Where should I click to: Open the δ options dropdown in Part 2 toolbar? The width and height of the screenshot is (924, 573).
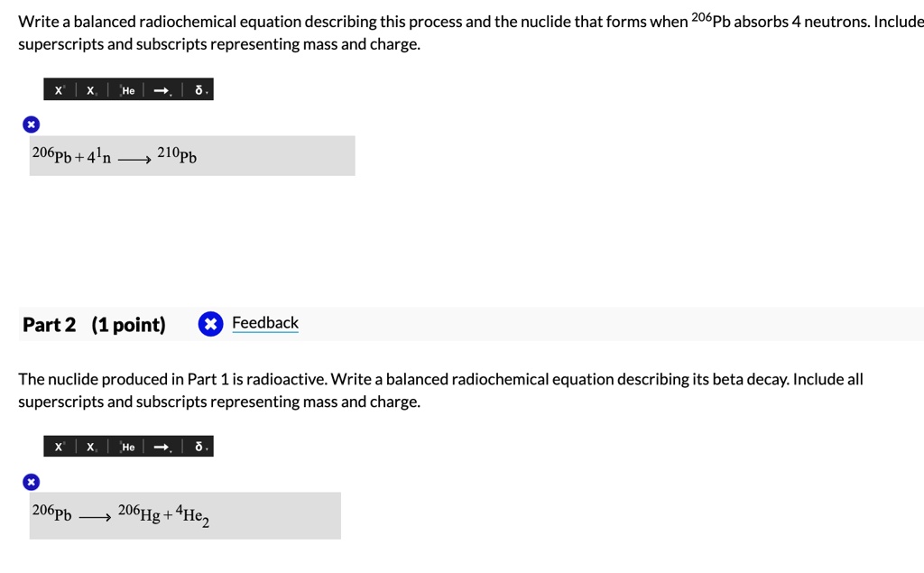[x=207, y=448]
